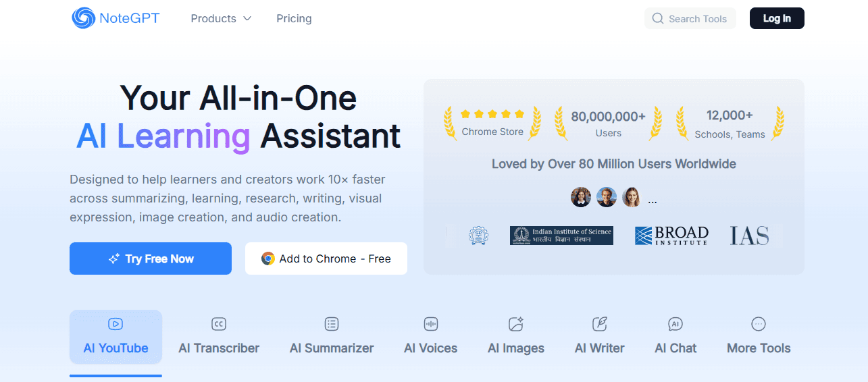
Task: Click the magnifier icon in Search Tools
Action: 657,19
